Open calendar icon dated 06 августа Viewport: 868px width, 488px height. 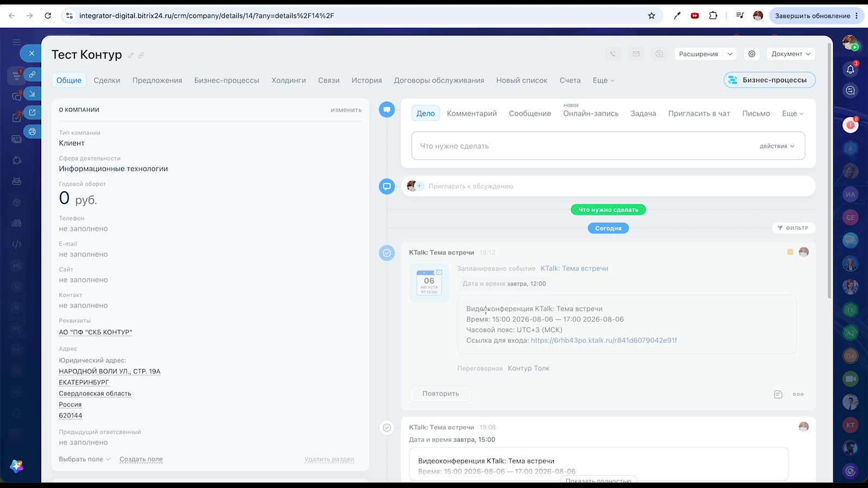point(429,282)
